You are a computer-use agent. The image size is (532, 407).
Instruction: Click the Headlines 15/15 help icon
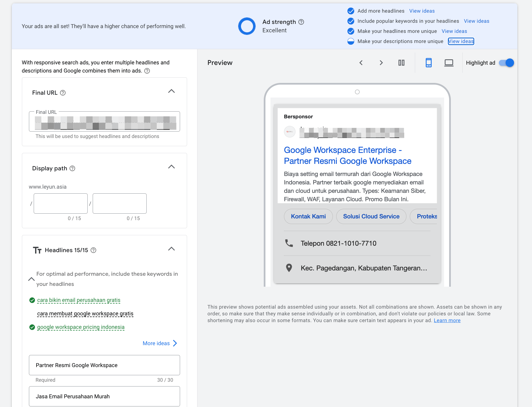click(94, 250)
